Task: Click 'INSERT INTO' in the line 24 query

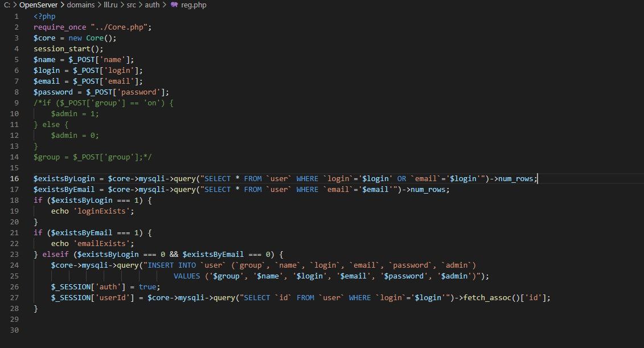Action: (172, 265)
